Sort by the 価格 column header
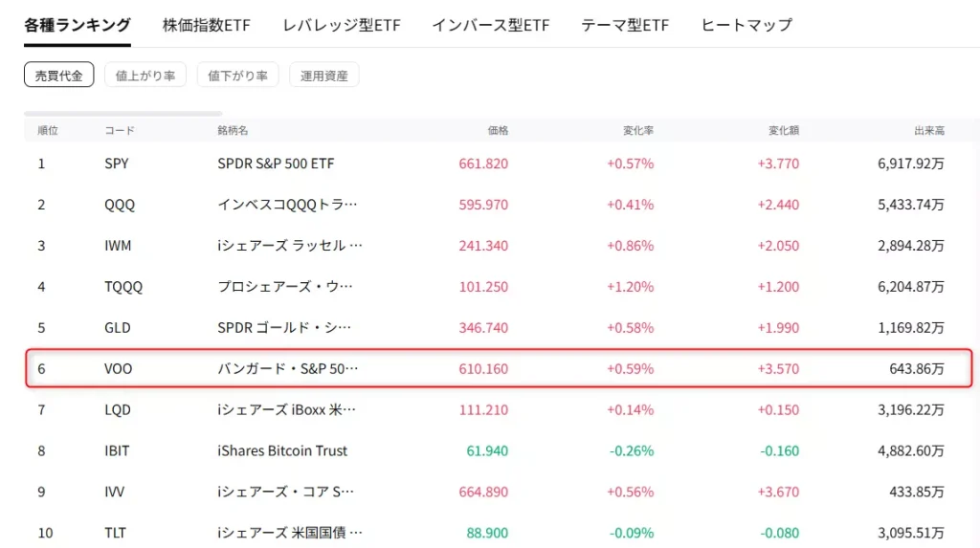The width and height of the screenshot is (980, 548). coord(498,130)
